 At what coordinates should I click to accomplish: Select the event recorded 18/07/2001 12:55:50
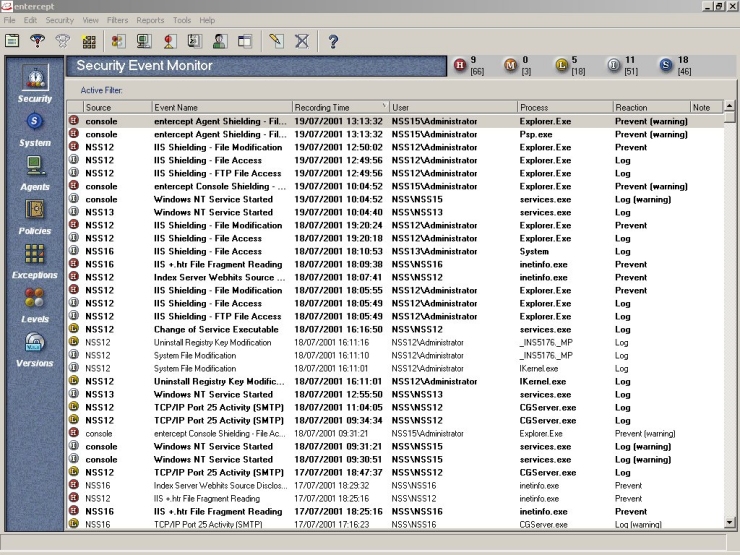click(x=395, y=395)
